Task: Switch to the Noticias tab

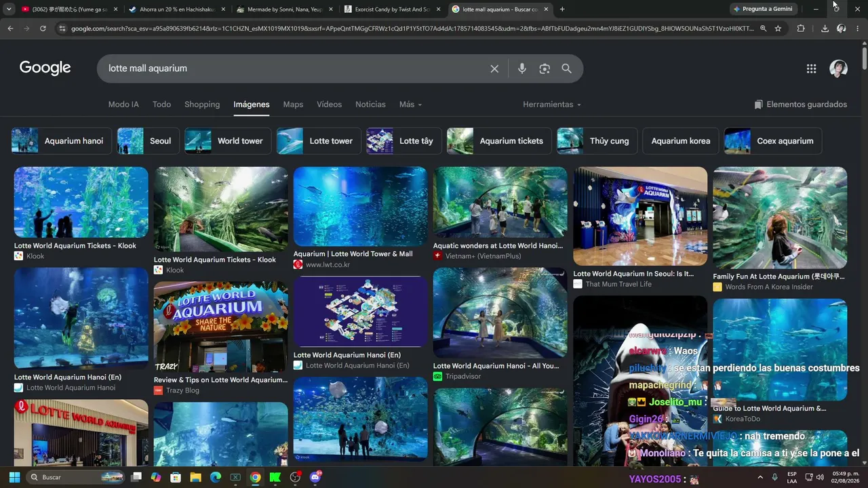Action: 370,104
